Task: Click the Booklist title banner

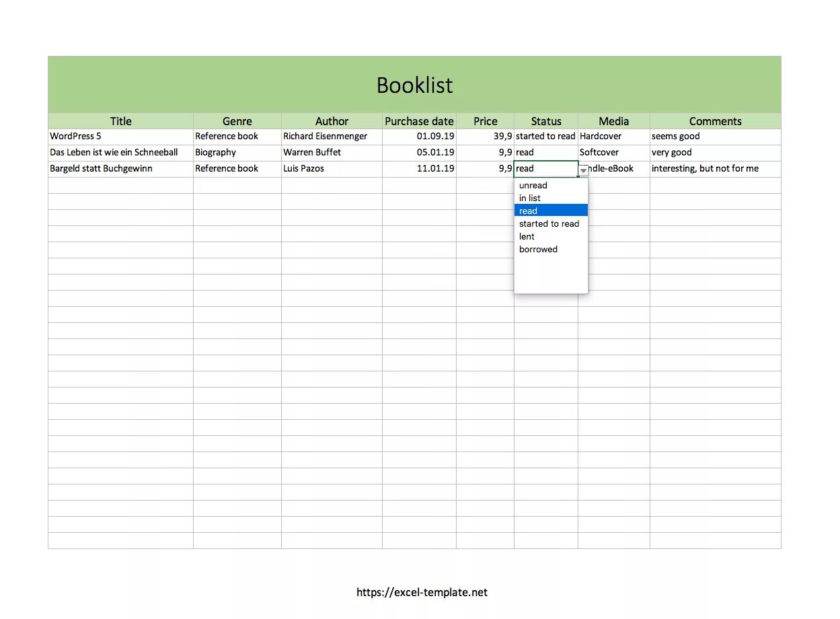Action: [x=414, y=85]
